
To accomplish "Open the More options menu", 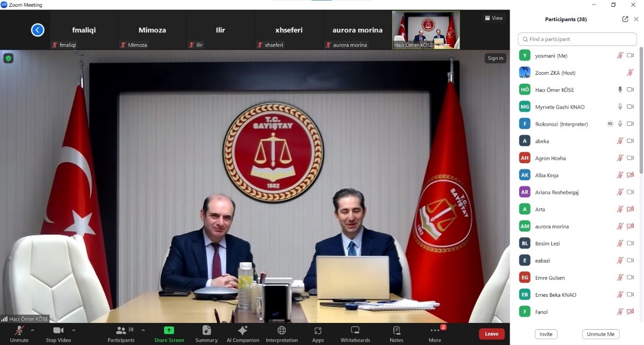I will (435, 333).
